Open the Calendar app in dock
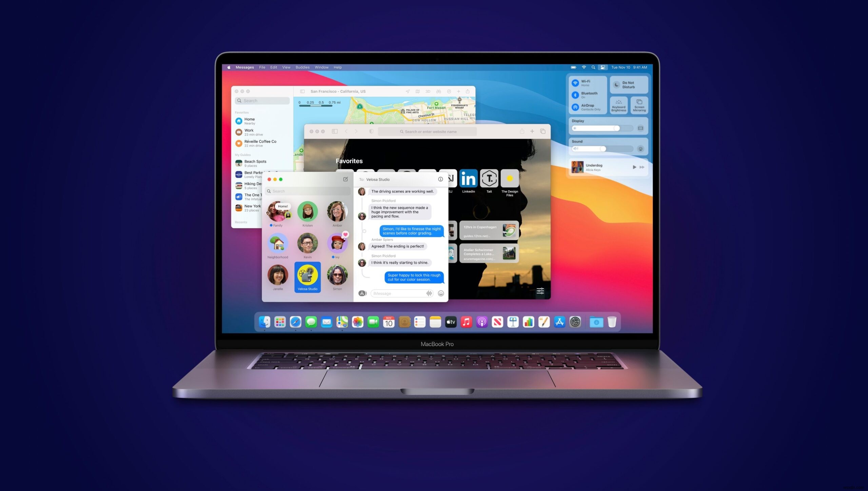The width and height of the screenshot is (868, 491). [x=389, y=322]
